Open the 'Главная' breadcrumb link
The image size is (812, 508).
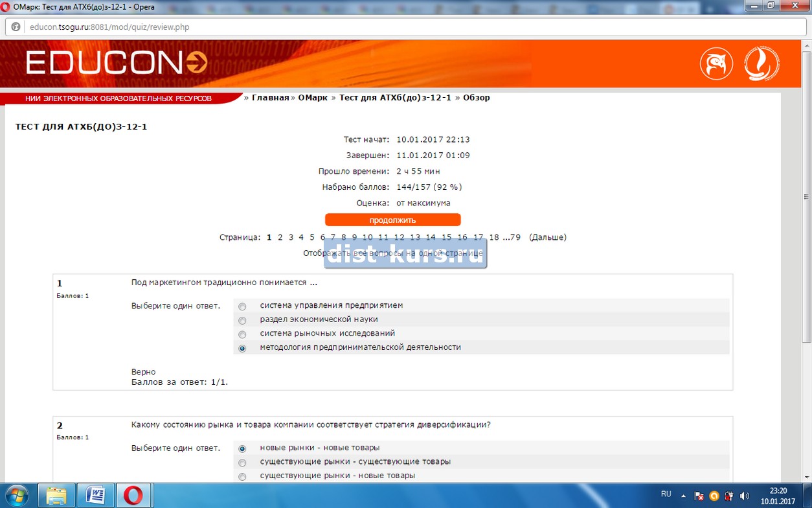point(270,98)
